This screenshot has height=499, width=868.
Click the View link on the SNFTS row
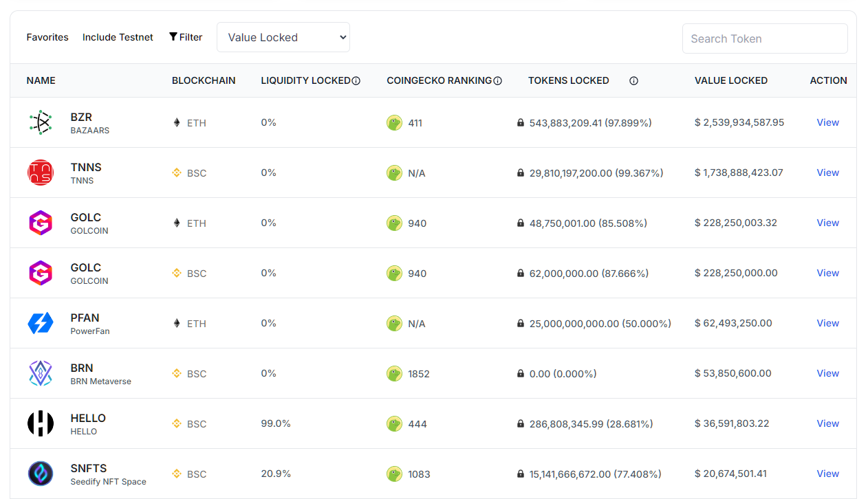pyautogui.click(x=827, y=474)
